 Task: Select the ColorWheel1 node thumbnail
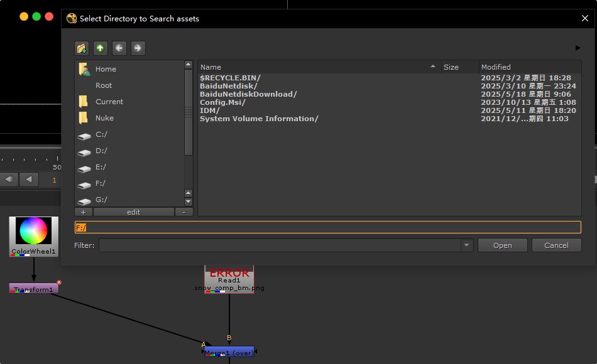click(34, 232)
